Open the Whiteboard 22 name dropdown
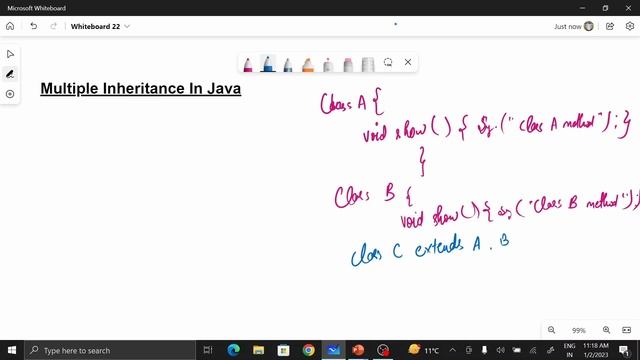 tap(100, 26)
